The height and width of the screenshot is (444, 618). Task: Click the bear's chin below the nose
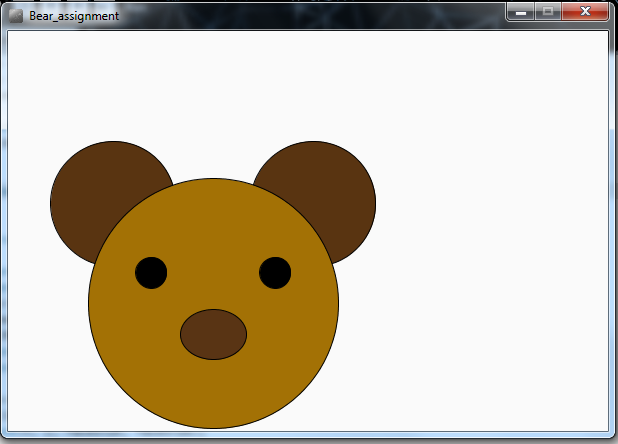point(213,392)
